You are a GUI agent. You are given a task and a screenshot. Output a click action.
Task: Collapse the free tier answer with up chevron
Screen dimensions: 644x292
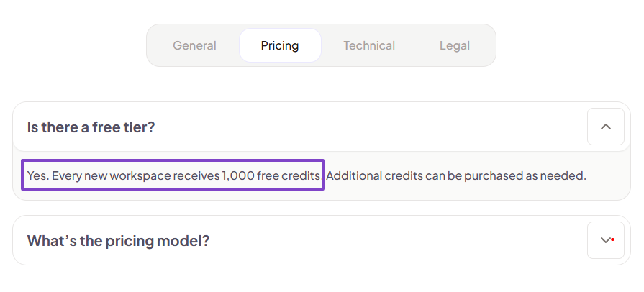coord(605,127)
